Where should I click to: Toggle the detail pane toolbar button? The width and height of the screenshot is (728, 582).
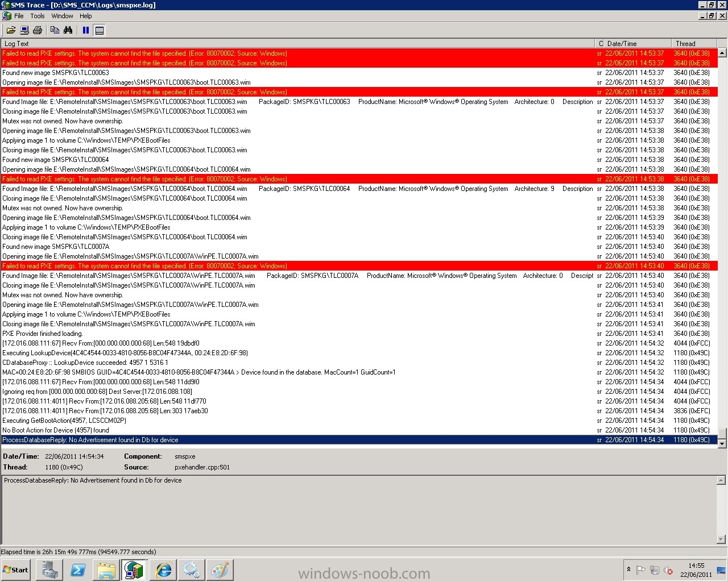point(100,30)
